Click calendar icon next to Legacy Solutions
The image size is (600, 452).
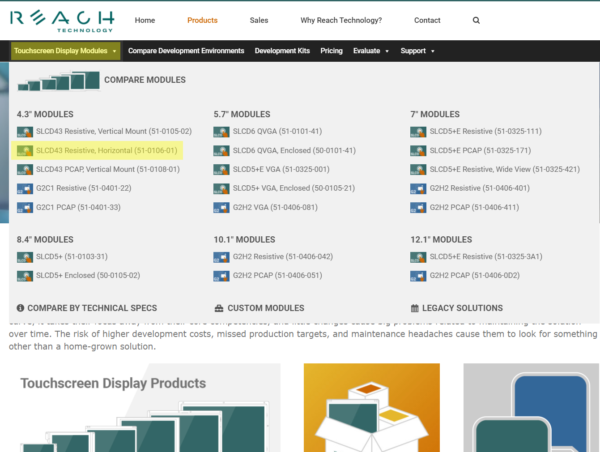click(x=415, y=308)
